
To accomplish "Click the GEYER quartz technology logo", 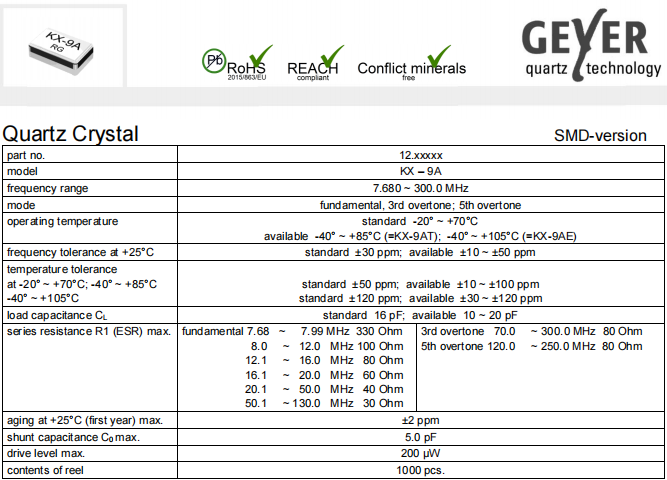I will tap(591, 45).
